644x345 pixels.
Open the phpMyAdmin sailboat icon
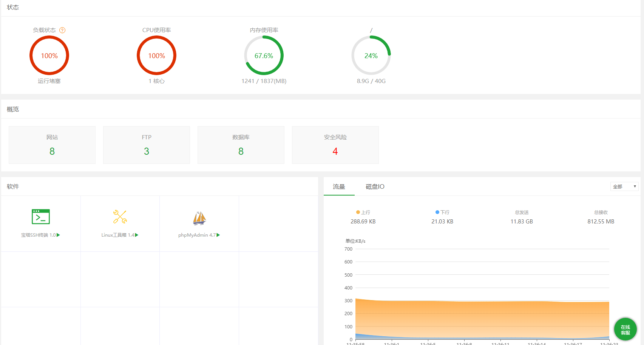[x=199, y=218]
